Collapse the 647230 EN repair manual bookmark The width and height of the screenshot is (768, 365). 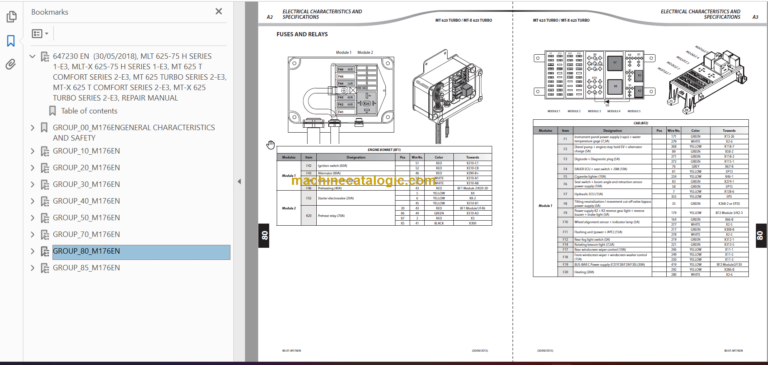(x=32, y=56)
